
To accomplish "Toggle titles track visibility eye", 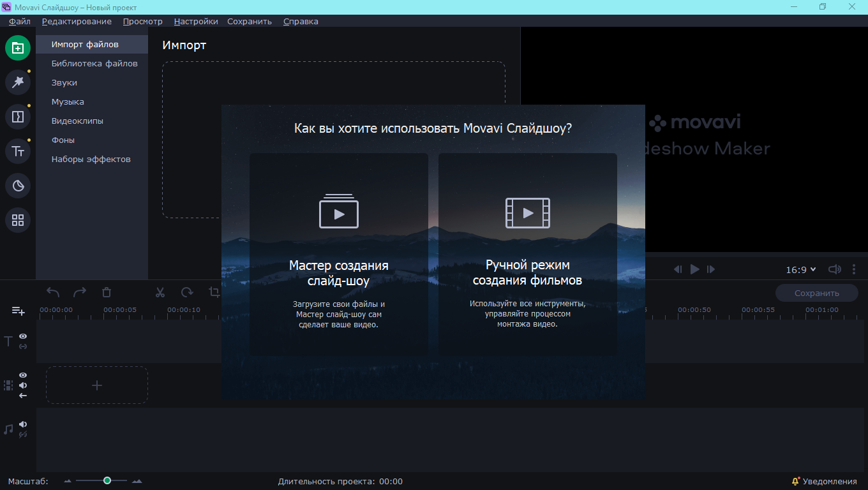I will (x=23, y=336).
